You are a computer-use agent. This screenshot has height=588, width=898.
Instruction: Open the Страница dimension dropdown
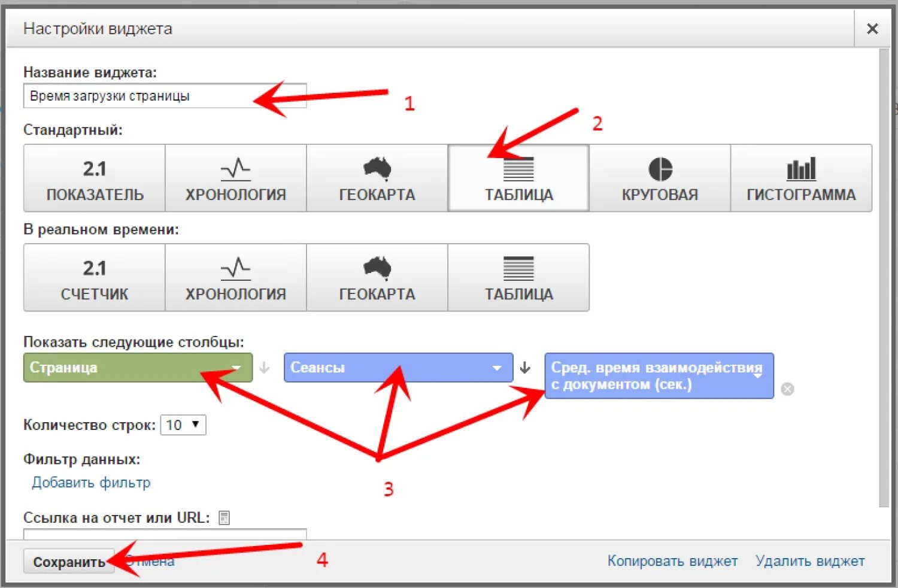point(138,368)
